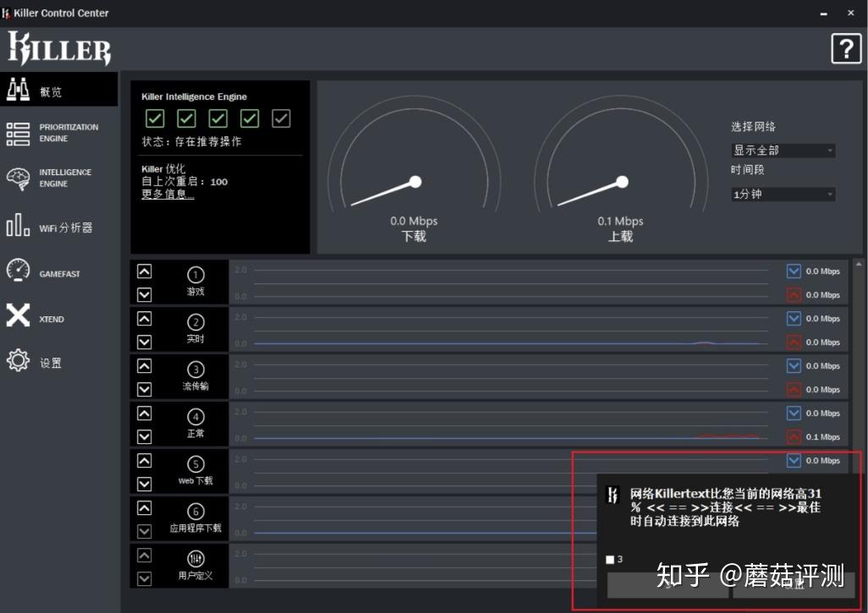Click the blue download indicator beside 游戏 row
868x613 pixels.
[x=793, y=271]
